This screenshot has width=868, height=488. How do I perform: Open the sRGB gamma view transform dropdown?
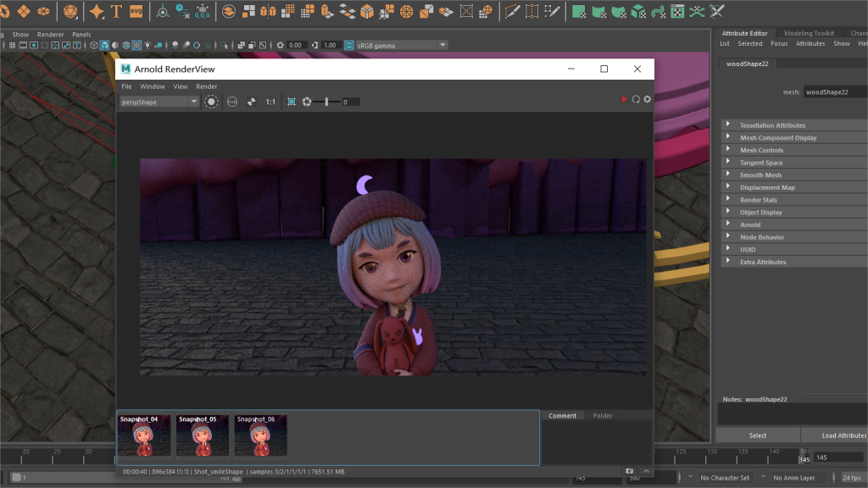pyautogui.click(x=401, y=46)
